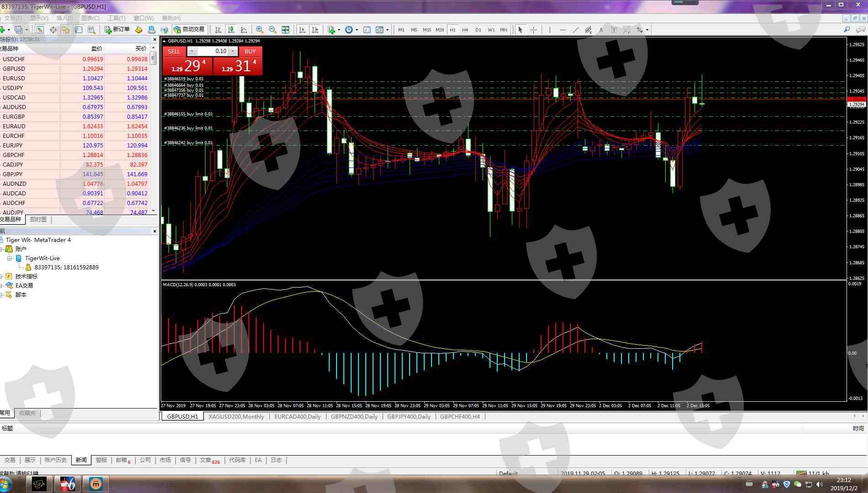The image size is (868, 493).
Task: Choose the text label tool
Action: [601, 30]
